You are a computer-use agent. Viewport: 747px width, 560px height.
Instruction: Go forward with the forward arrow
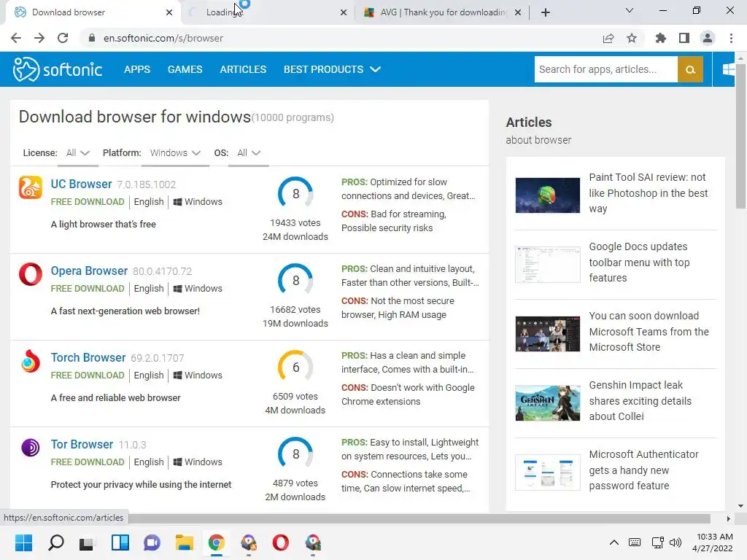pos(39,38)
